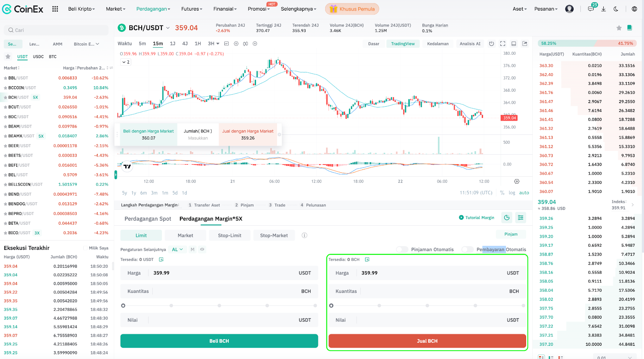This screenshot has height=359, width=644.
Task: Open the apps grid menu icon
Action: point(55,9)
